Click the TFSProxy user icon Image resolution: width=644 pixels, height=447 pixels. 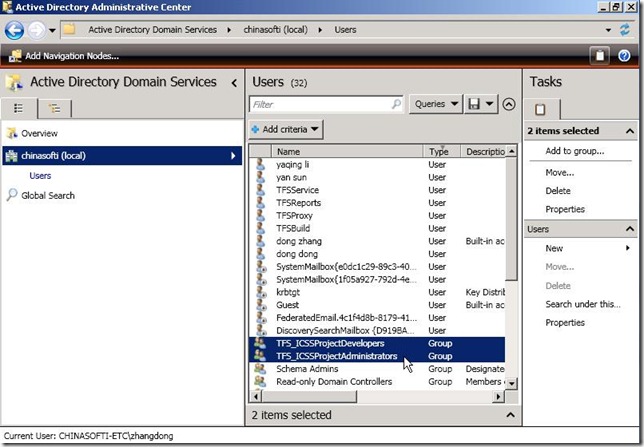(x=260, y=215)
